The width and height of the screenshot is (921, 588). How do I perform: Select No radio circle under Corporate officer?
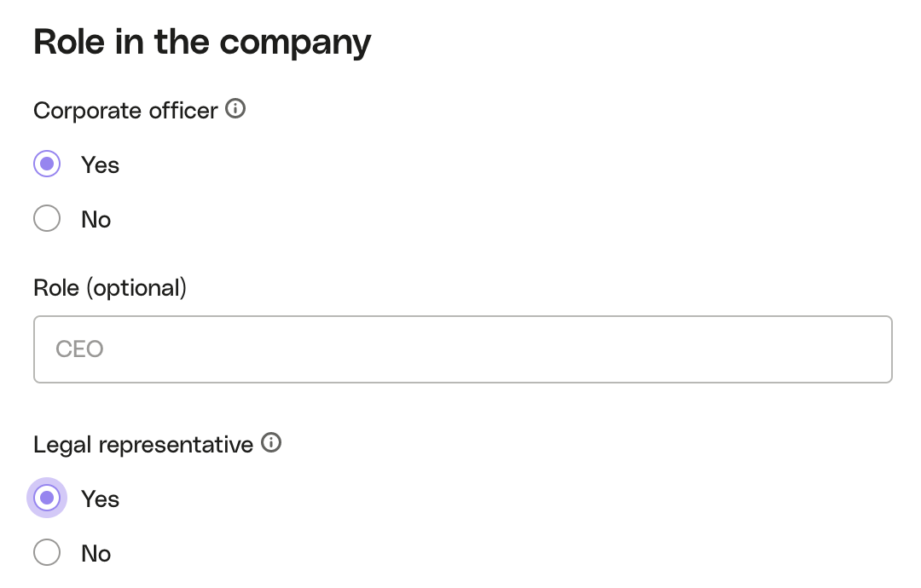coord(47,218)
